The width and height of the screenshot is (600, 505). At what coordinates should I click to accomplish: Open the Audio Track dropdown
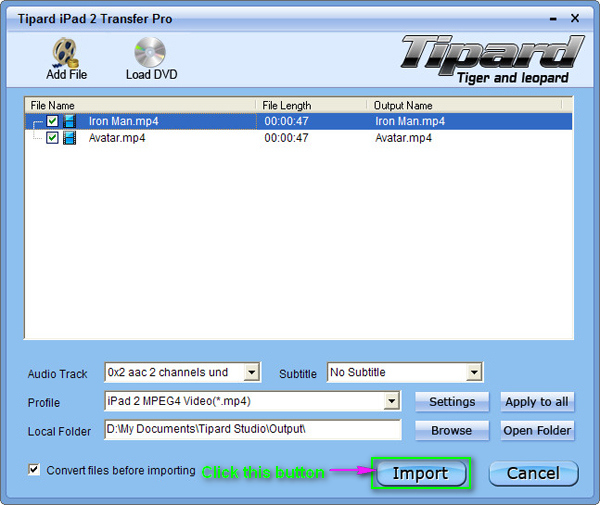click(252, 372)
